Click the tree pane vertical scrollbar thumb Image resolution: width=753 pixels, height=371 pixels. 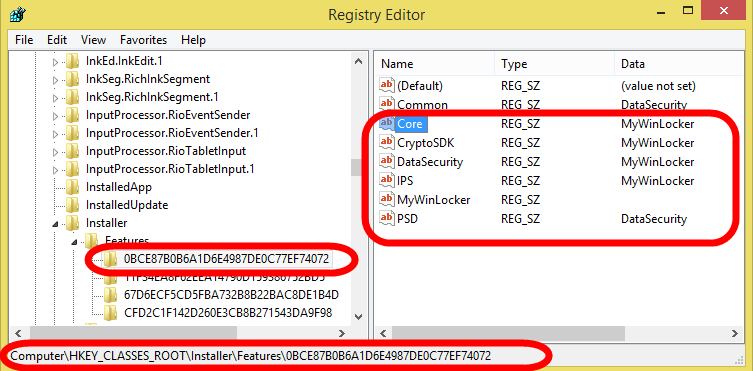coord(356,168)
